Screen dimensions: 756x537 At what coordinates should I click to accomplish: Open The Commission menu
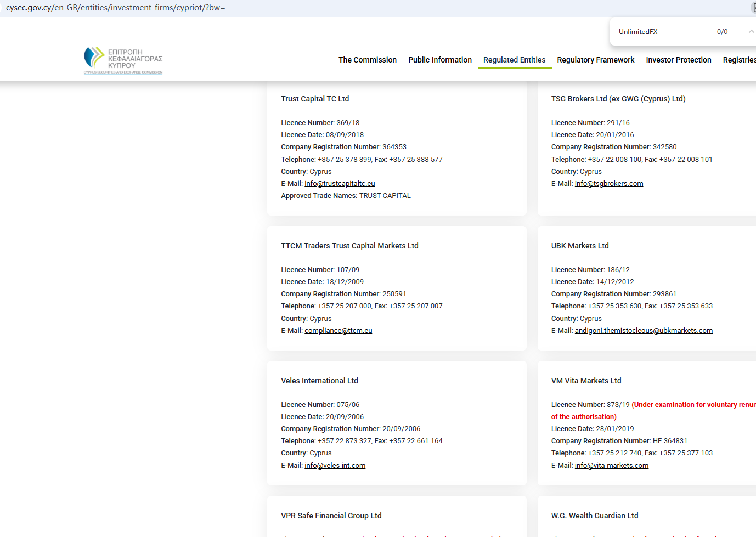[367, 60]
